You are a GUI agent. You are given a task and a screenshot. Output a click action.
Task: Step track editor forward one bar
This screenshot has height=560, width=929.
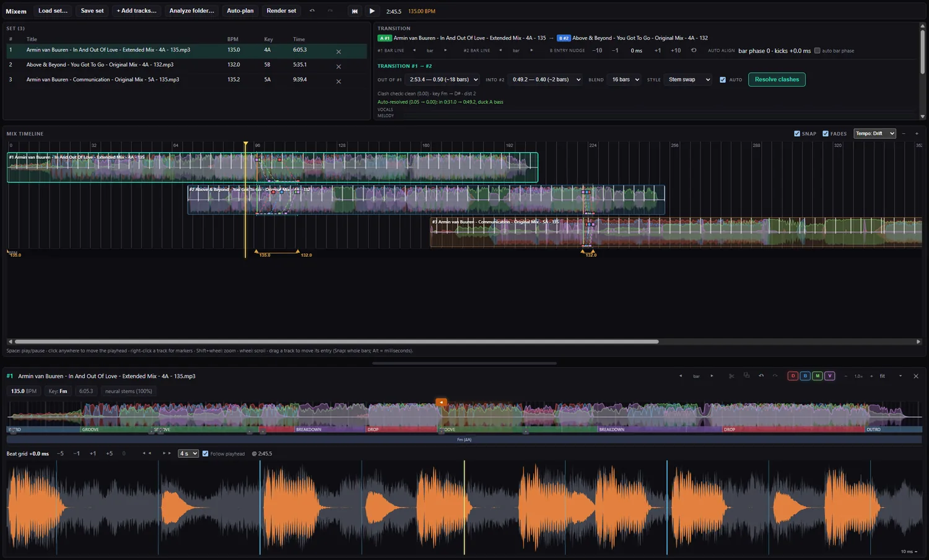click(x=712, y=376)
